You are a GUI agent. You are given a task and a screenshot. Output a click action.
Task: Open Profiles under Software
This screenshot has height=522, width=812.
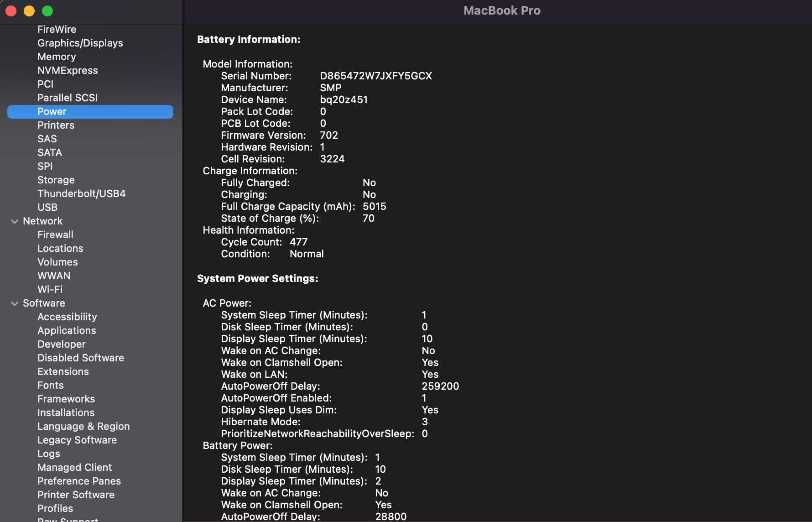[55, 508]
